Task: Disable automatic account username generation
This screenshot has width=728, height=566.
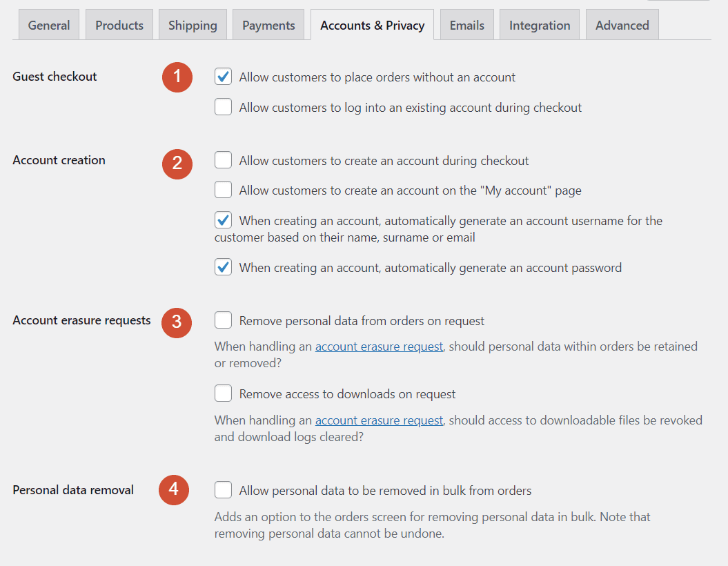Action: tap(223, 219)
